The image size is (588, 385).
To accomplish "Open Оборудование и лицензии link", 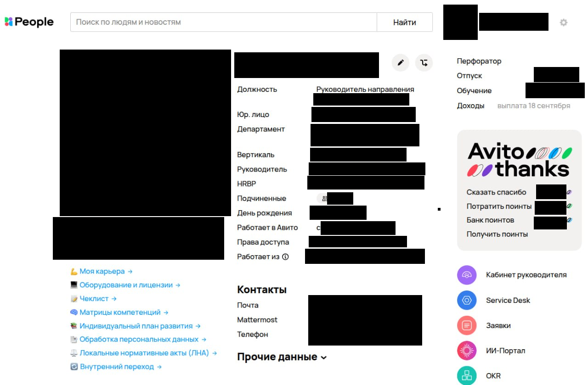I will pos(125,285).
